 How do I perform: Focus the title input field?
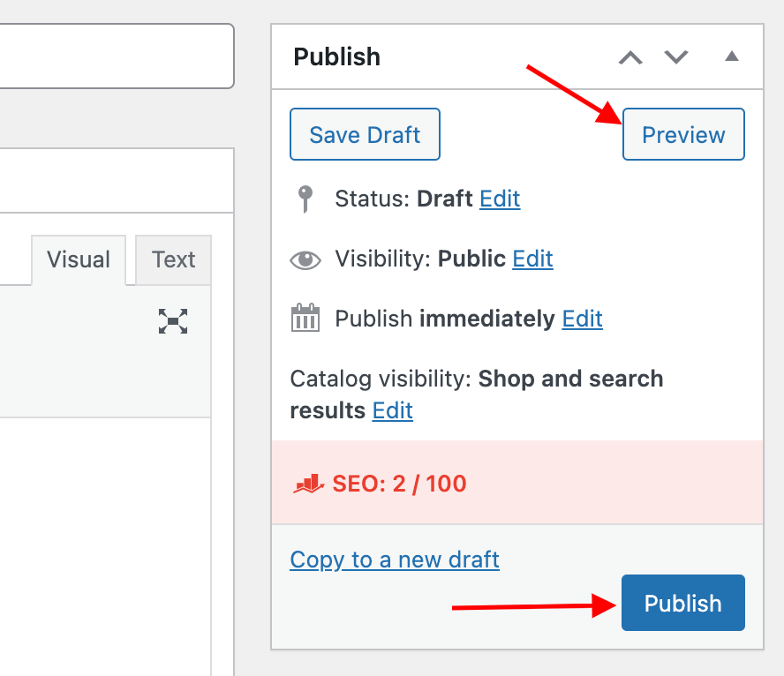point(115,56)
